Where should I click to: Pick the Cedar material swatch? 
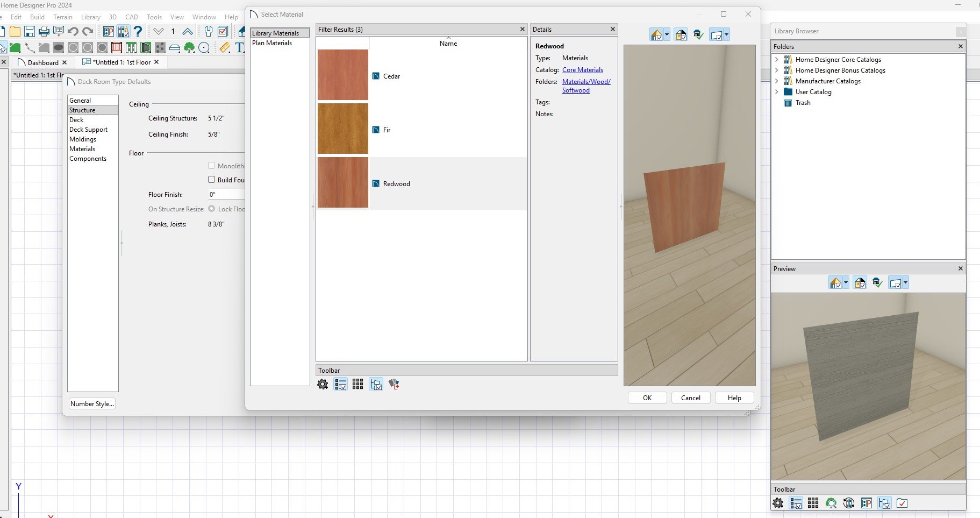343,75
